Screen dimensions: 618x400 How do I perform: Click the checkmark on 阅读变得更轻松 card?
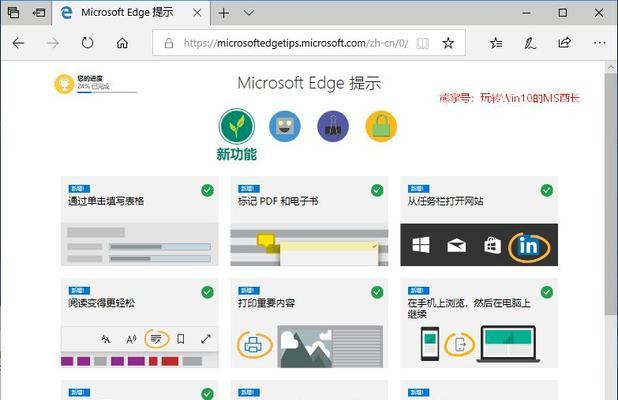[207, 292]
